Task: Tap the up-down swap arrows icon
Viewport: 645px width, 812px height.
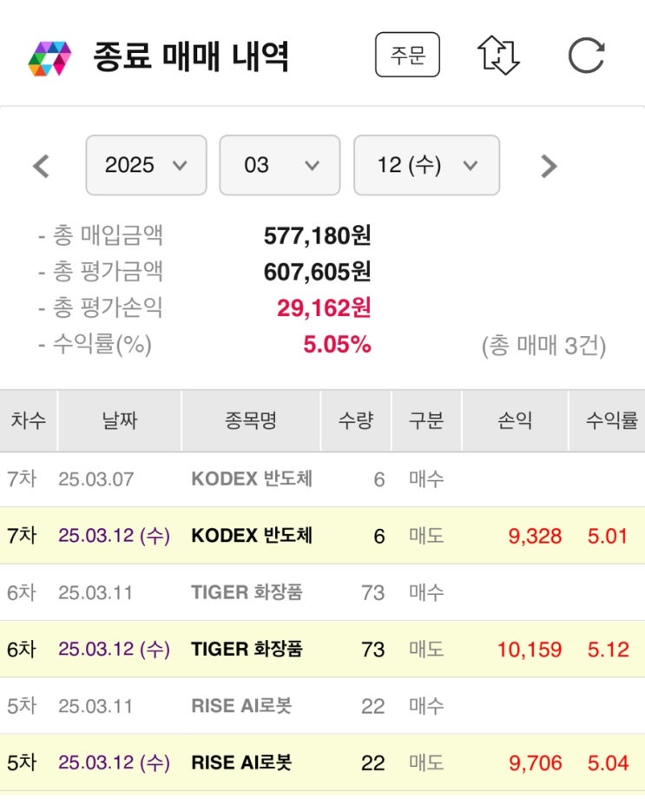Action: 498,56
